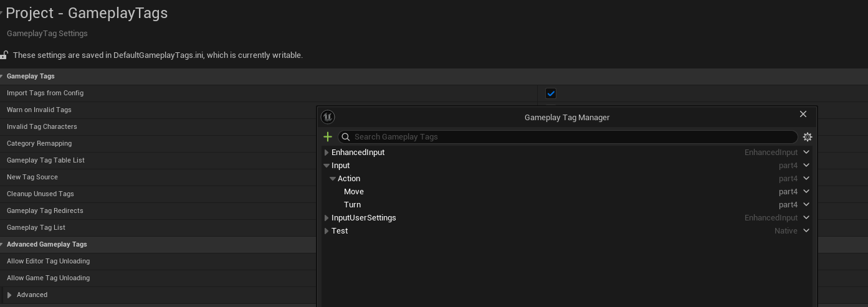Open the options dropdown for the Move row
Screen dimensions: 868x307
(806, 191)
